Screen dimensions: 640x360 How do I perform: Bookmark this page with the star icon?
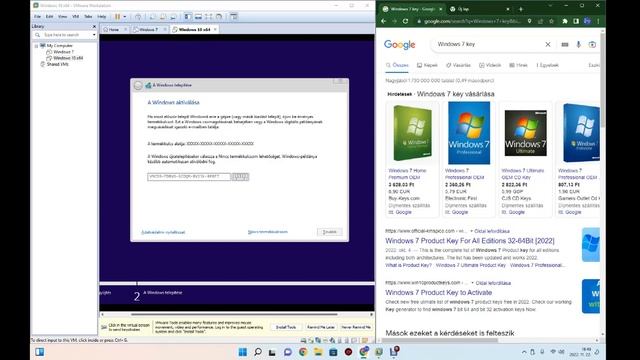[551, 21]
